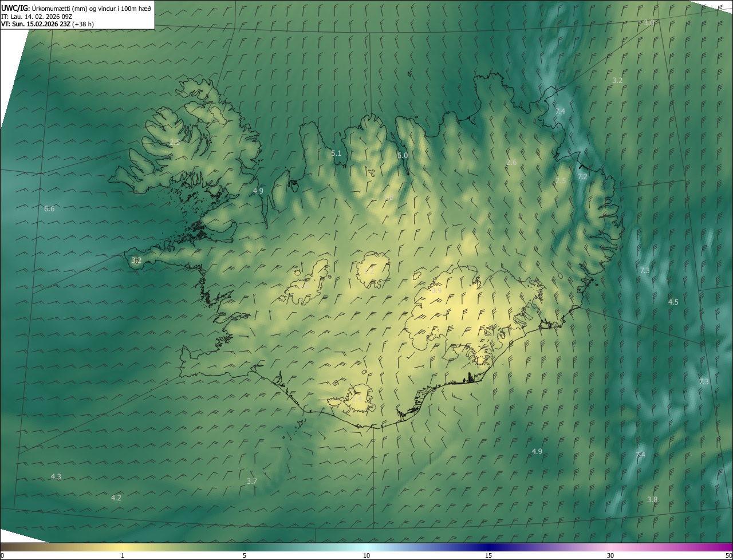Click the 2.6 value label in the northeast
Screen dimensions: 733x560
coord(511,163)
